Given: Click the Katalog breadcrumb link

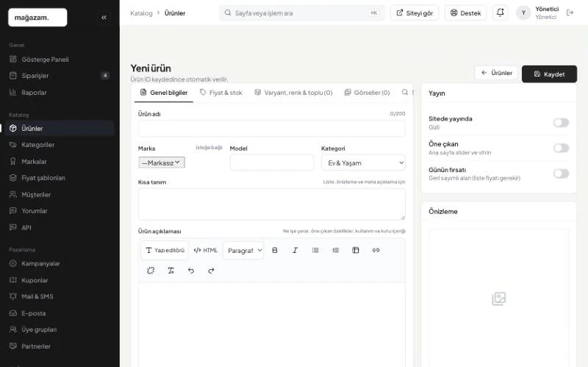Looking at the screenshot, I should [141, 13].
